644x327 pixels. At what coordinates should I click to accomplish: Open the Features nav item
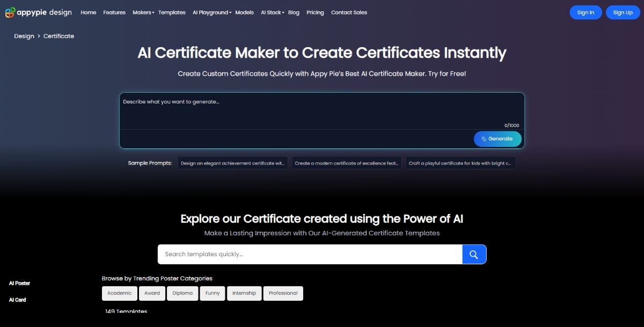click(114, 12)
